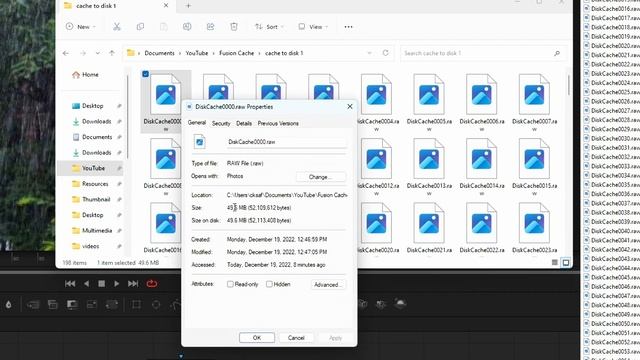
Task: Expand recent locations chevron beside forward arrow
Action: [x=98, y=53]
